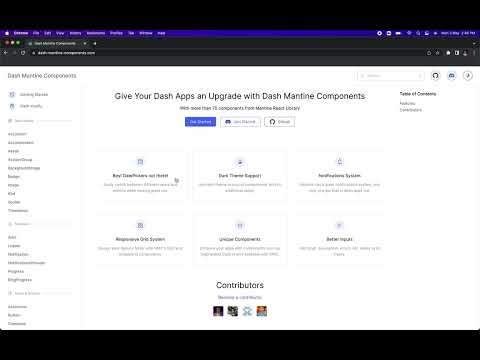Click the Unique Components card icon

coord(240,226)
